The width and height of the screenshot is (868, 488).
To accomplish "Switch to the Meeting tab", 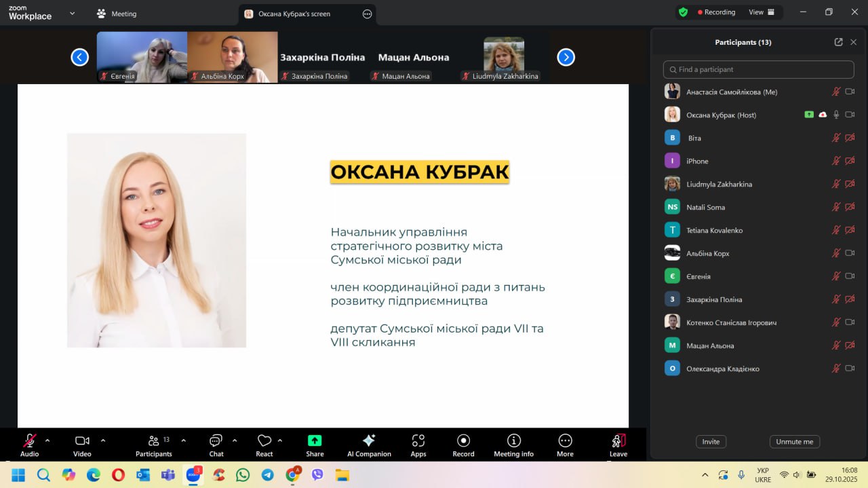I will [117, 14].
